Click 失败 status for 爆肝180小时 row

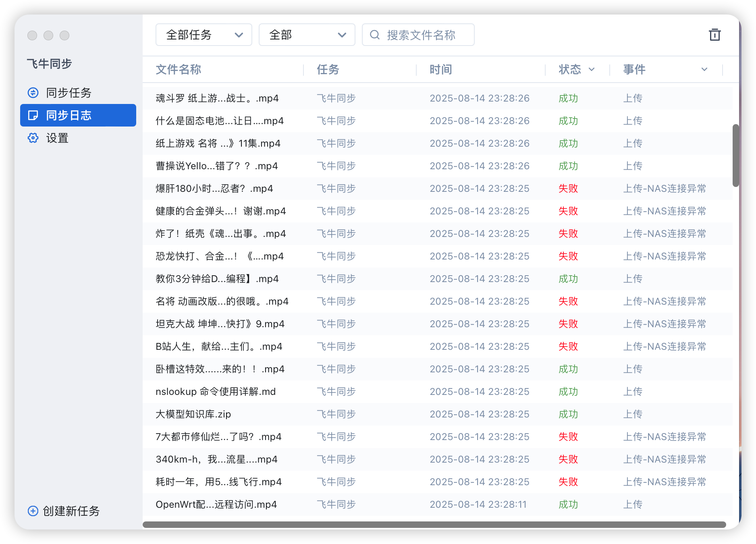click(568, 189)
